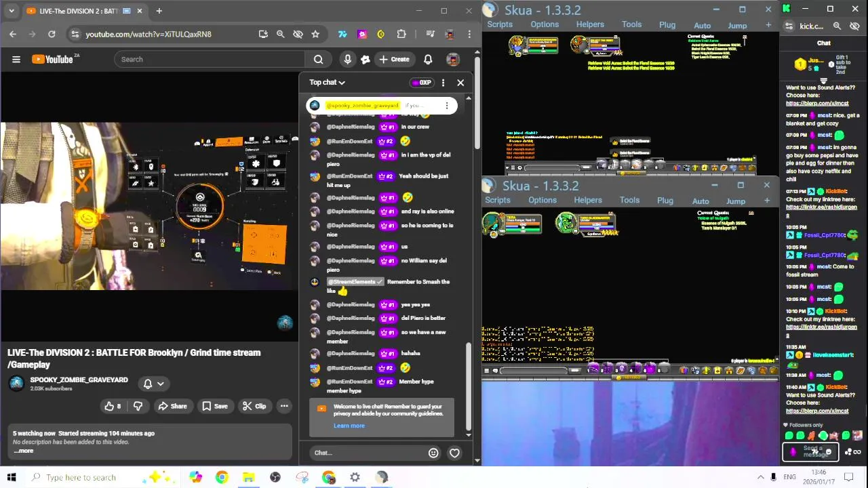The width and height of the screenshot is (868, 488).
Task: Open zoom magnifier in YouTube address bar
Action: coord(280,34)
